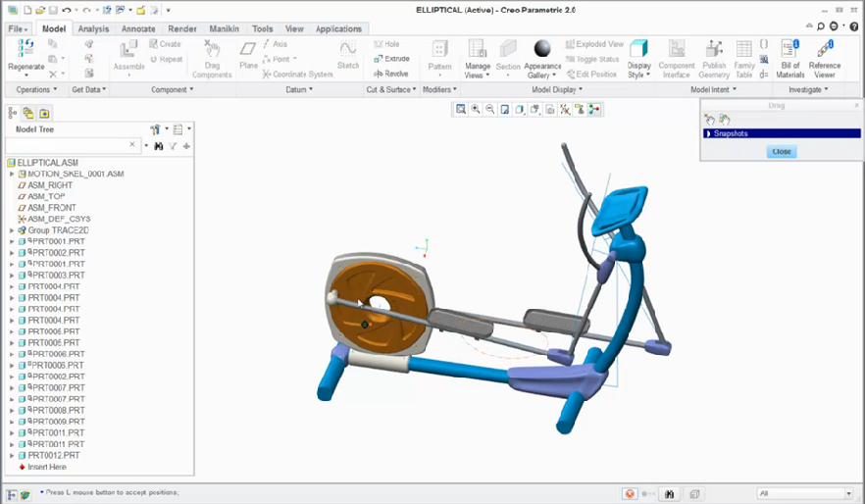Screen dimensions: 865x504
Task: Open the Bill of Materials
Action: [x=790, y=59]
